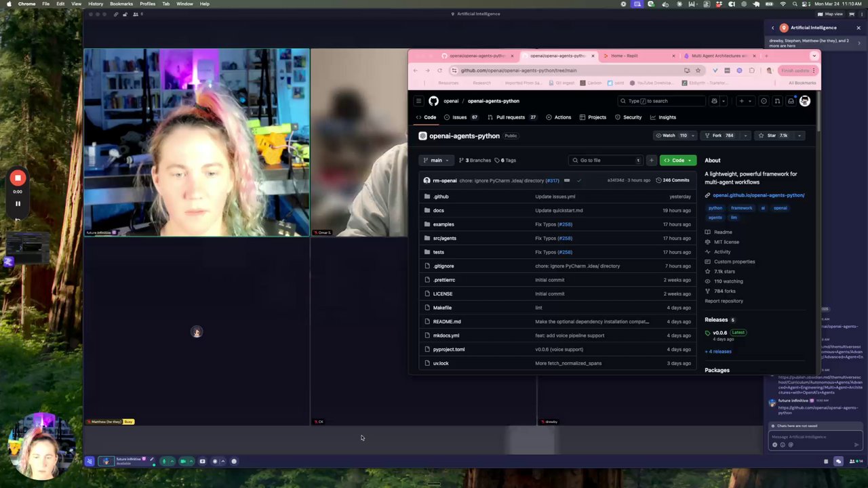The height and width of the screenshot is (488, 868).
Task: Open the MIT license link
Action: pos(726,242)
